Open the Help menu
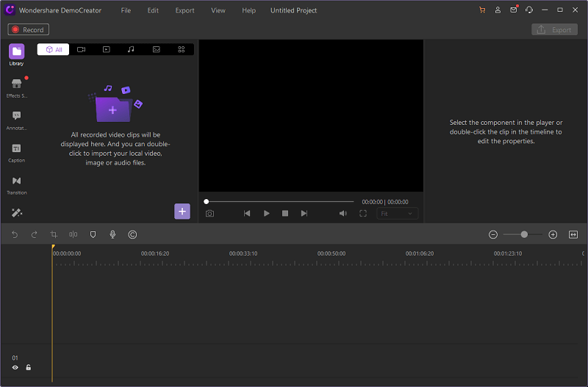 point(248,10)
